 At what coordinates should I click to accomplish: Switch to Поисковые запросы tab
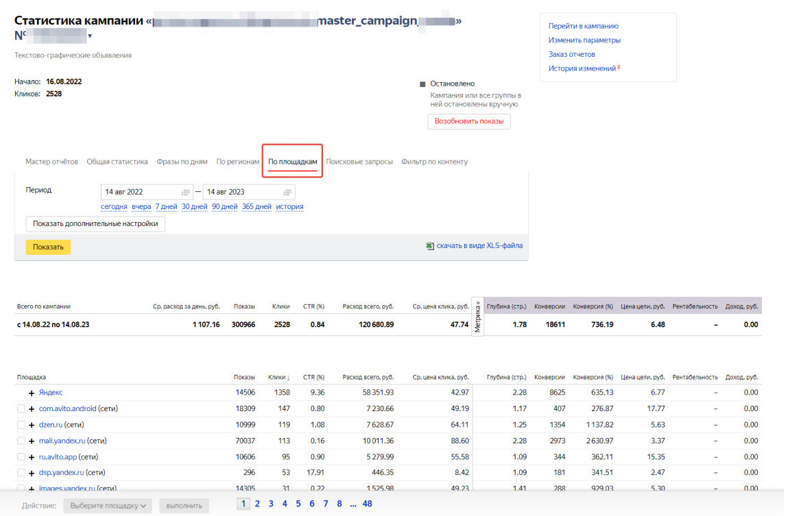click(x=359, y=162)
